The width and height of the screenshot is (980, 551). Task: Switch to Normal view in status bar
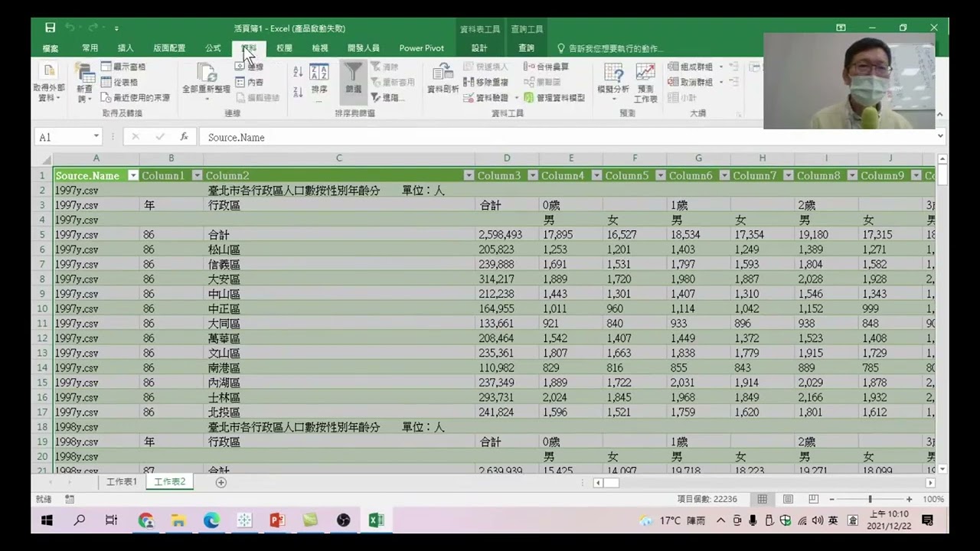tap(763, 499)
